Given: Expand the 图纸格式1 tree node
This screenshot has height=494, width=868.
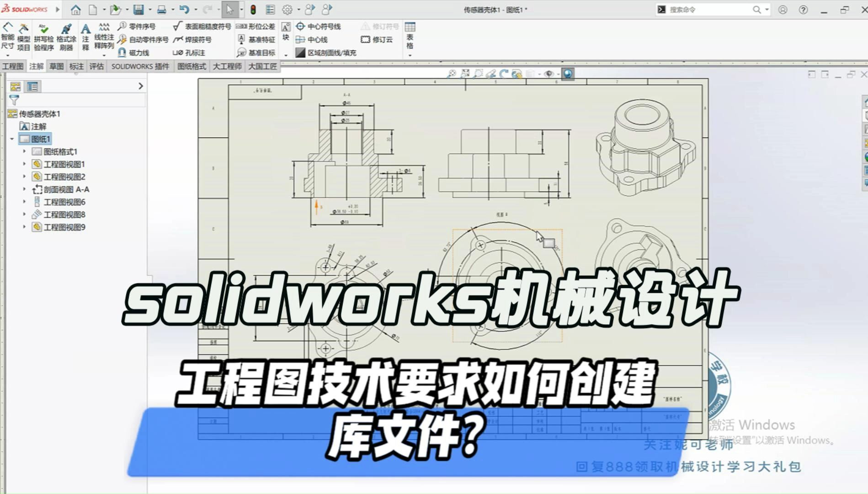Looking at the screenshot, I should [24, 151].
